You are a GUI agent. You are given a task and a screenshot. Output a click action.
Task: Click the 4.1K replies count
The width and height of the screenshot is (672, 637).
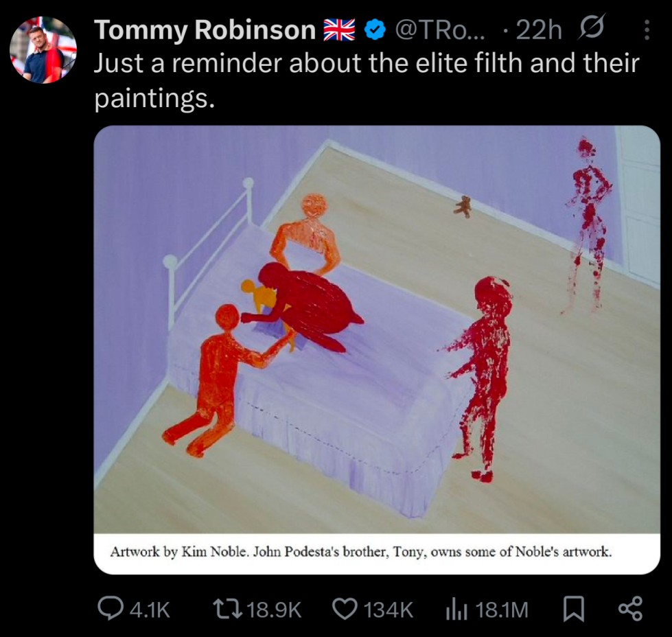(150, 610)
